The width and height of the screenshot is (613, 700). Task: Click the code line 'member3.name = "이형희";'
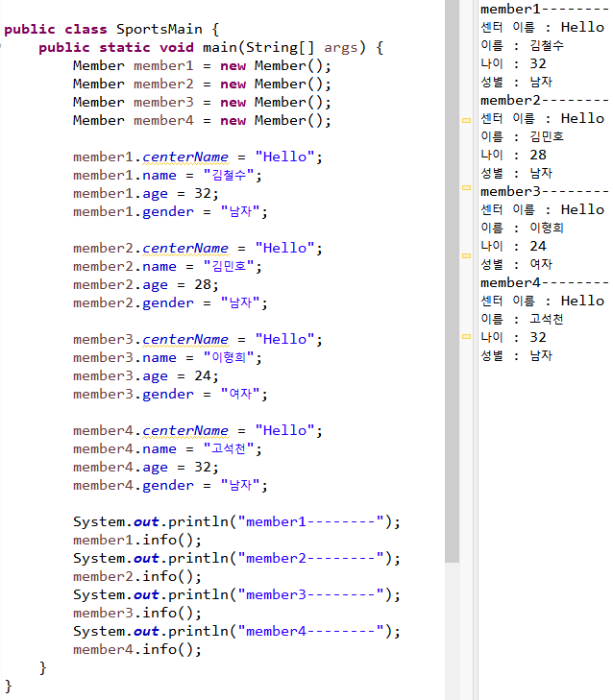click(167, 358)
